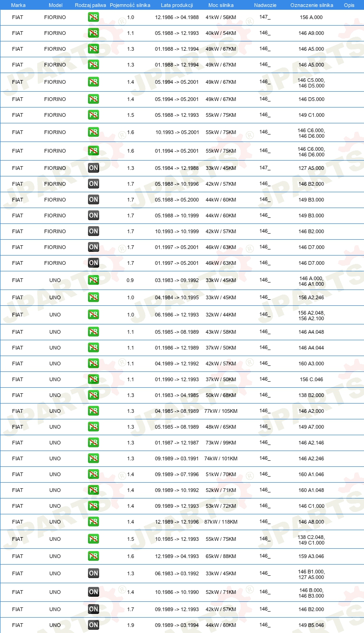
Task: Click diesel ON icon in Uno 1.4 row
Action: pos(94,592)
